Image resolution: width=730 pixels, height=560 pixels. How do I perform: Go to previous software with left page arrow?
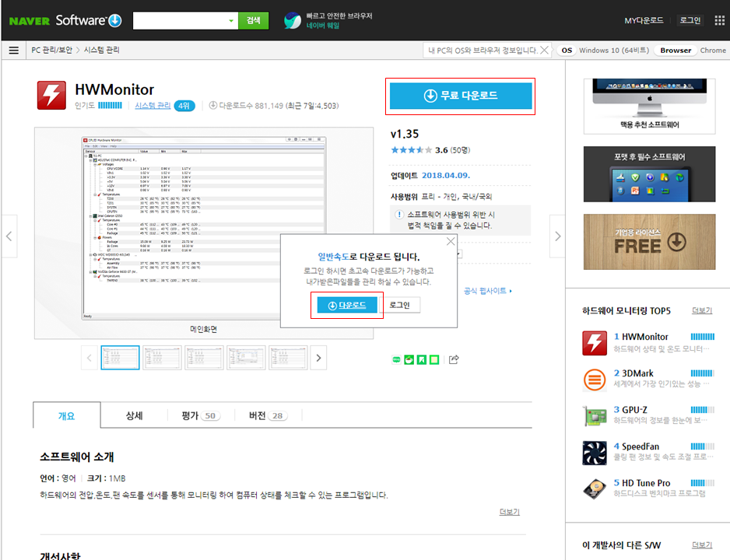click(x=9, y=236)
